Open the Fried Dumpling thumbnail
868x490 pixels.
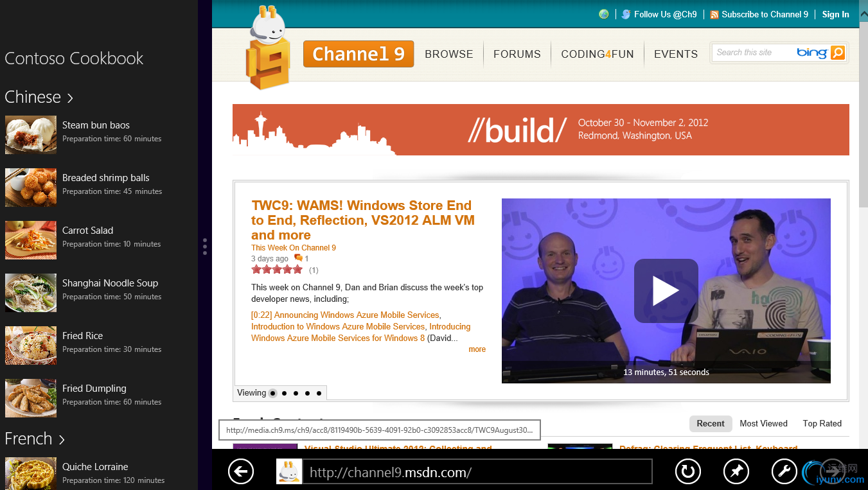point(31,398)
